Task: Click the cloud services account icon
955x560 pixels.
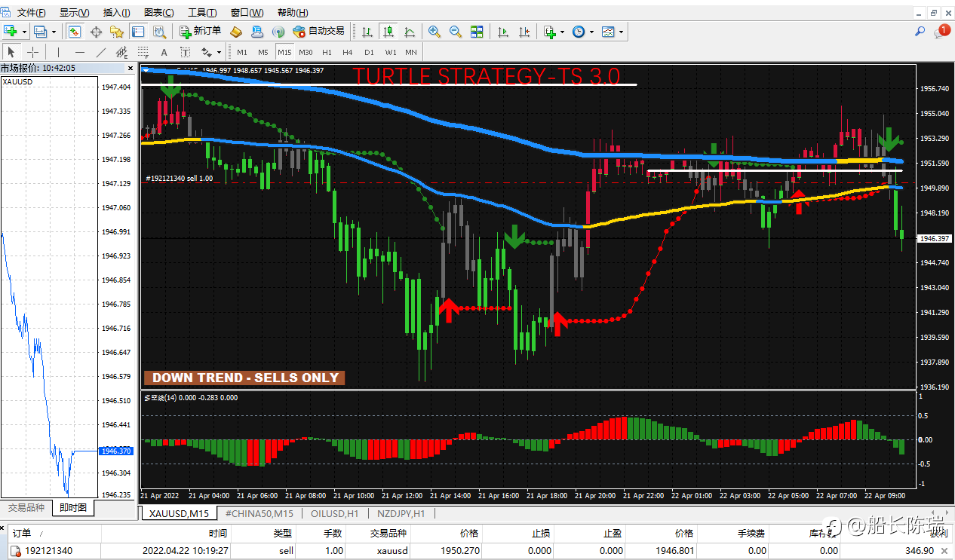Action: (257, 31)
